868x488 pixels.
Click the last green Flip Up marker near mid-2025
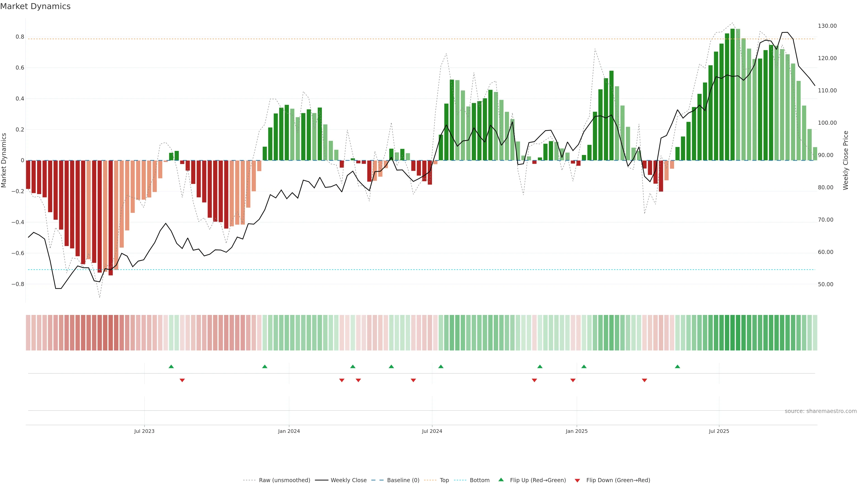coord(677,366)
